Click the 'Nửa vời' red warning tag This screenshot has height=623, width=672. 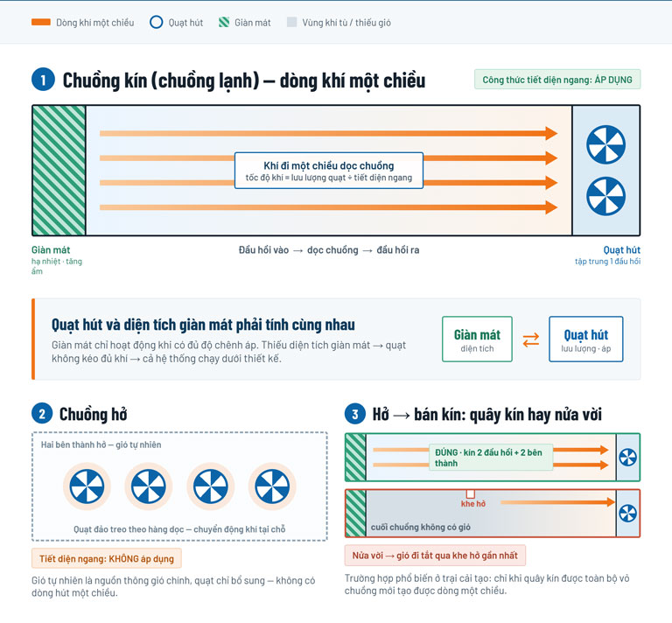pyautogui.click(x=435, y=556)
